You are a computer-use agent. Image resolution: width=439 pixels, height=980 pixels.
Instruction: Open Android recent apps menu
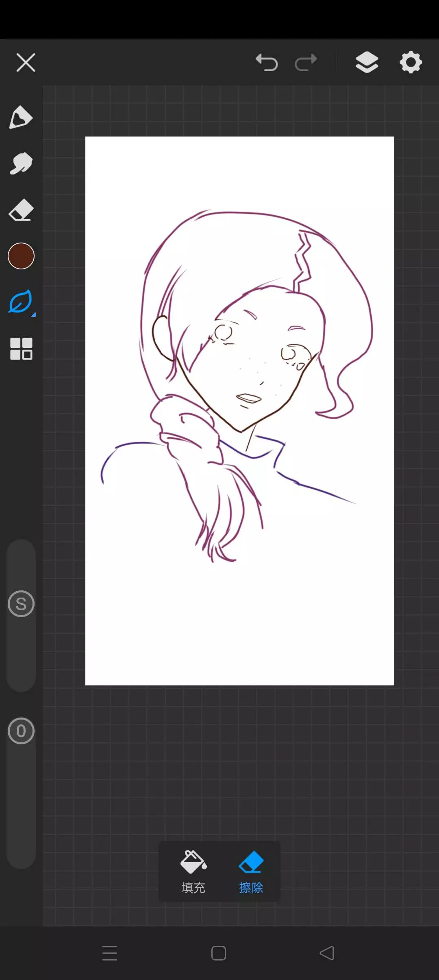click(110, 953)
